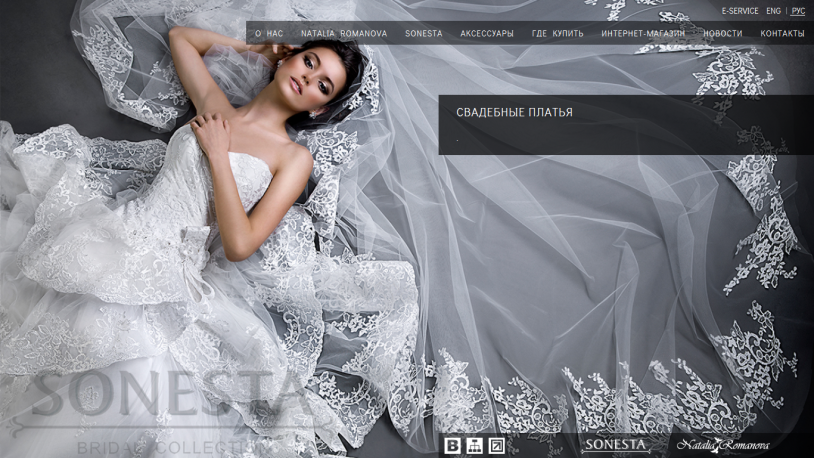Open the 'КОНТАКТЫ' page from menu
This screenshot has height=458, width=814.
782,34
